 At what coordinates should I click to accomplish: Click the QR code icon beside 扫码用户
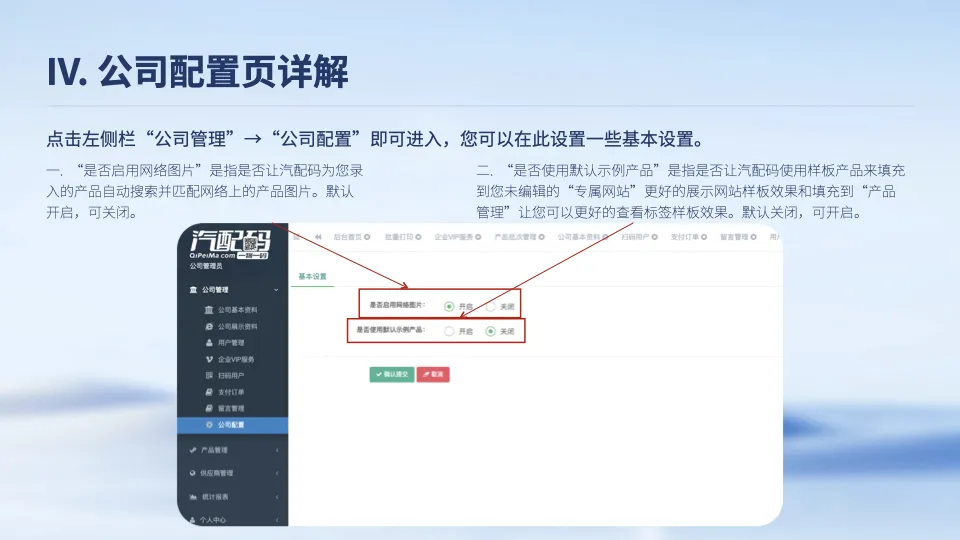click(209, 375)
